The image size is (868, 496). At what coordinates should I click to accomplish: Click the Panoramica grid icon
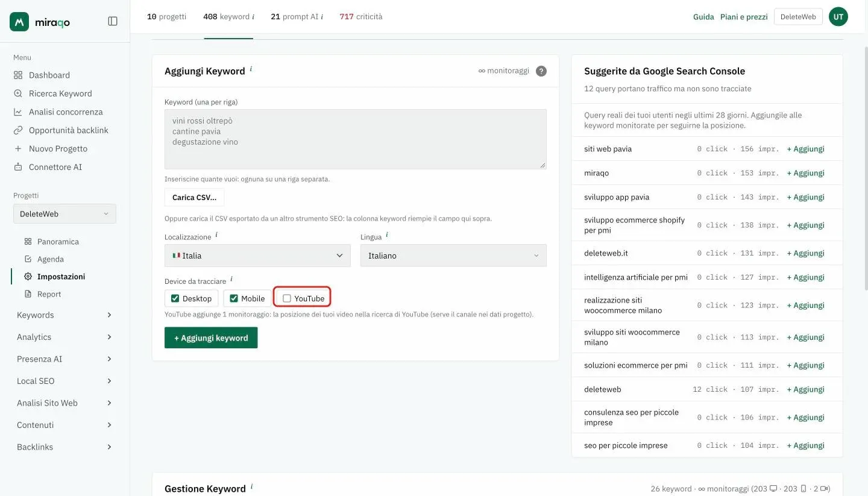click(28, 242)
